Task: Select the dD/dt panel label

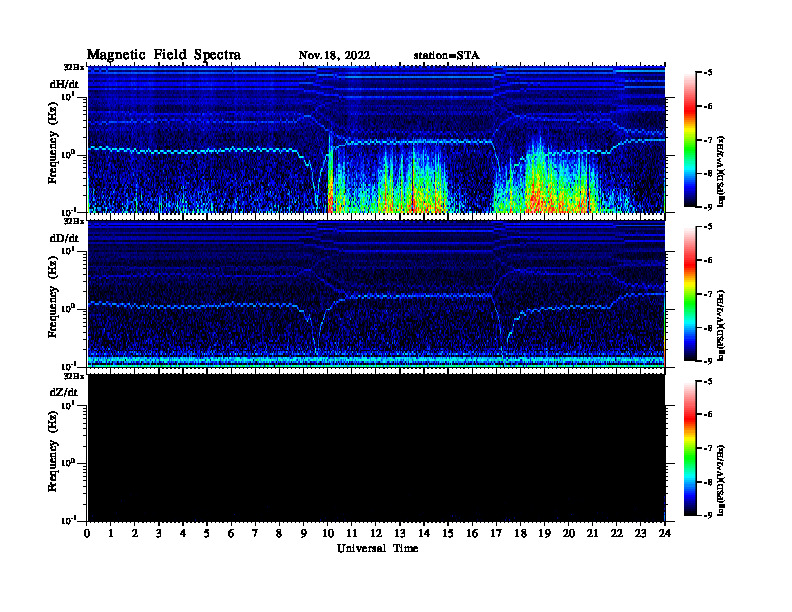Action: pyautogui.click(x=64, y=238)
